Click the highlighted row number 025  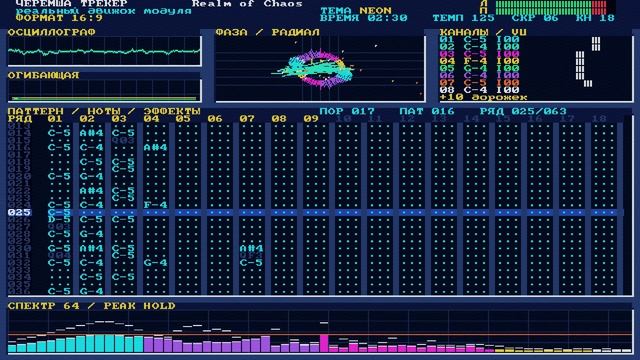click(x=19, y=212)
